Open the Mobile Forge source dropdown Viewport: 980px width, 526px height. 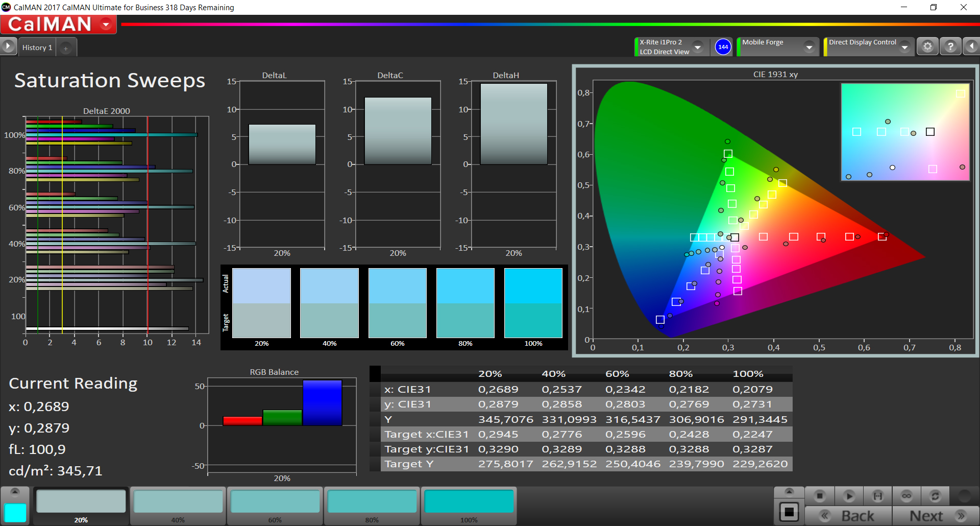coord(808,47)
